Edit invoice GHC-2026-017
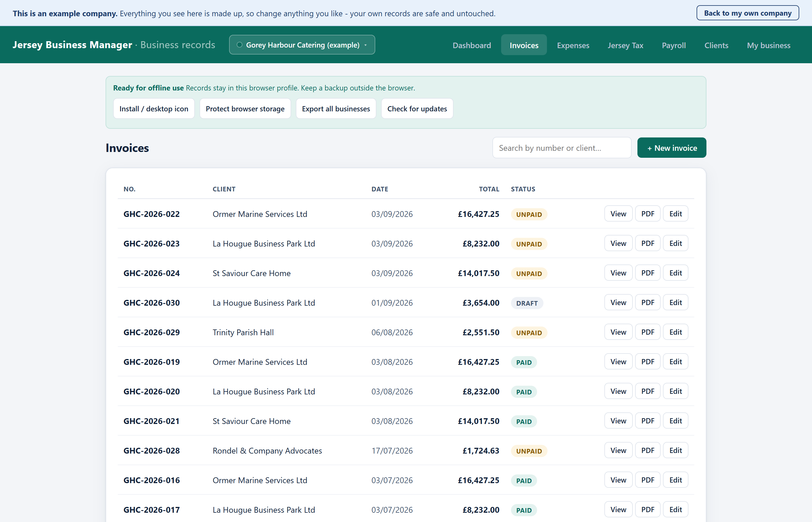 click(x=675, y=509)
